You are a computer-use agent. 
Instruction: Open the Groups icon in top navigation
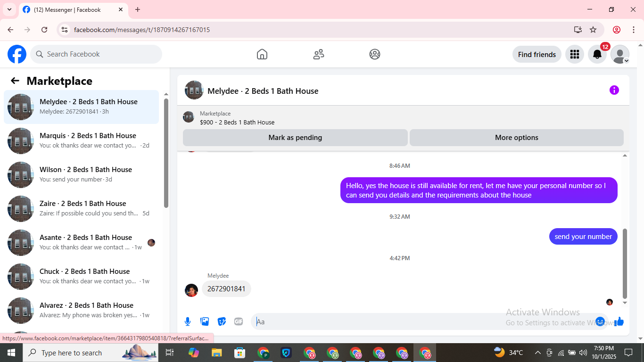coord(375,54)
